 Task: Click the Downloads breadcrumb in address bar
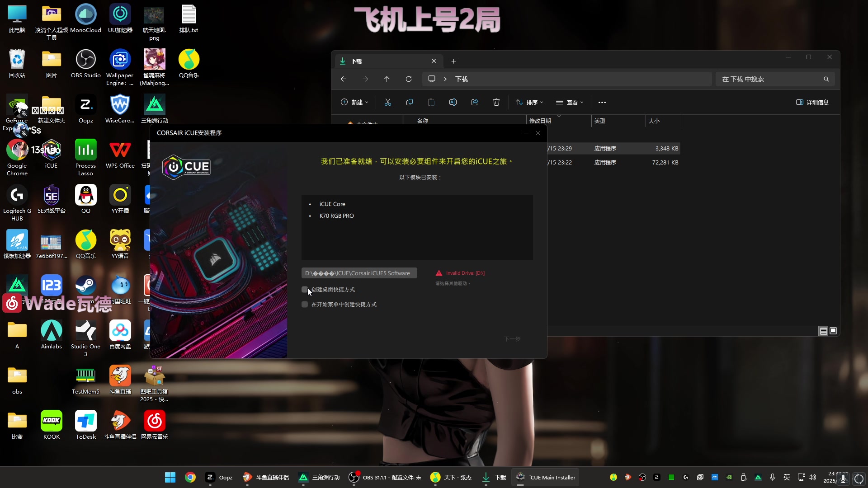pyautogui.click(x=462, y=79)
